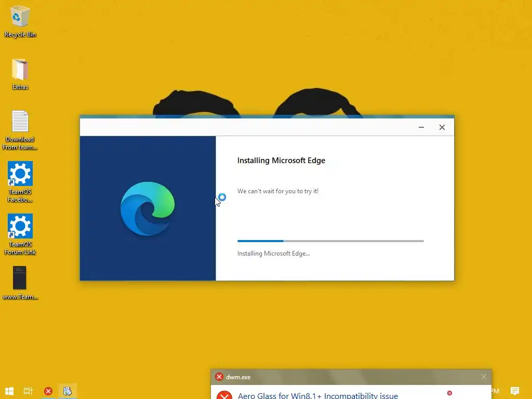Click the Installing Microsoft Edge heading

point(281,161)
